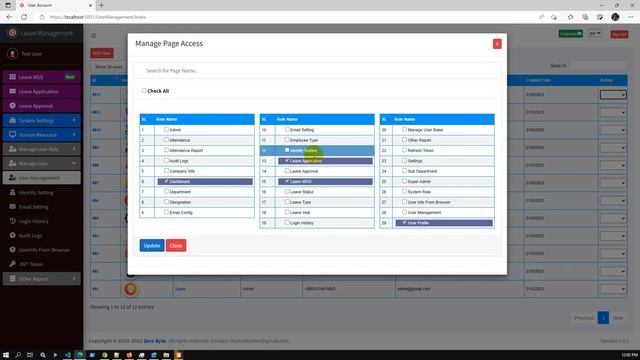This screenshot has height=360, width=640.
Task: Open a new browser tab with plus icon
Action: click(101, 5)
